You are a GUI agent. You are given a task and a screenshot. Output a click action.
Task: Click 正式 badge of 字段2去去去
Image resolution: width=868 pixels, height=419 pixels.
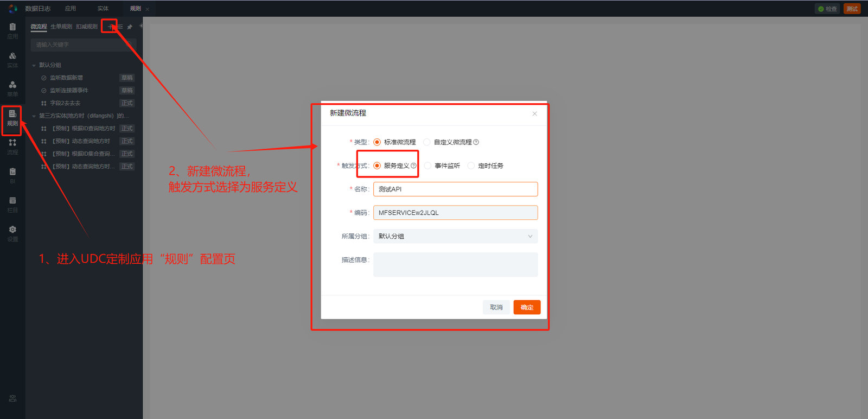tap(127, 103)
